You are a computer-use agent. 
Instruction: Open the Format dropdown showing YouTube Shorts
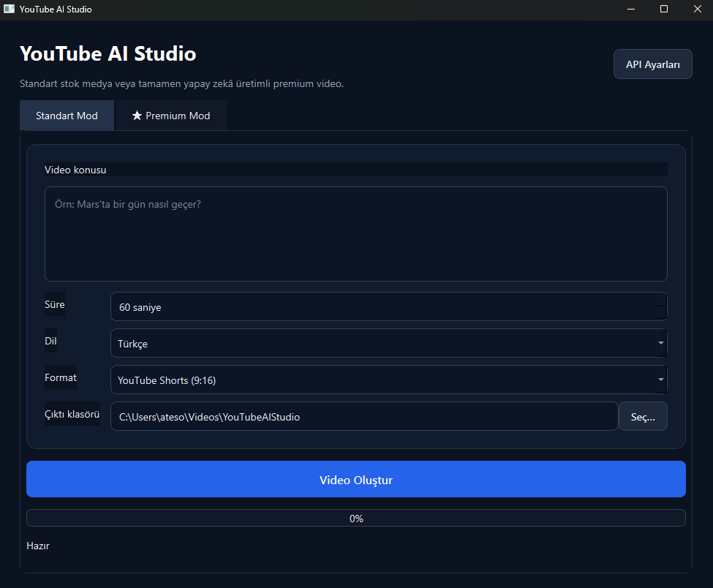(x=389, y=380)
